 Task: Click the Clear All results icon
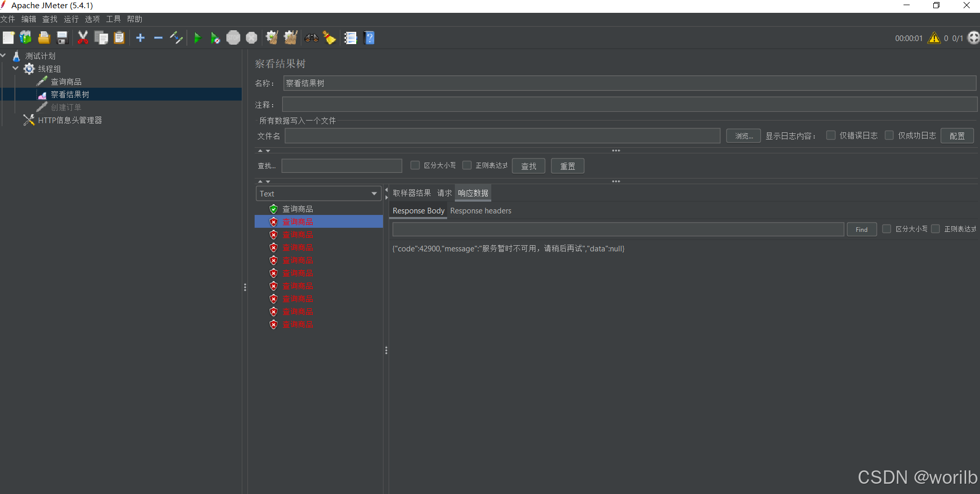coord(291,38)
